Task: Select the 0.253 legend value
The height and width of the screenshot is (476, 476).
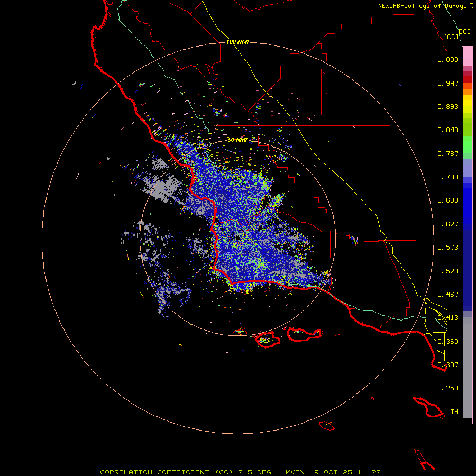Action: click(x=448, y=388)
